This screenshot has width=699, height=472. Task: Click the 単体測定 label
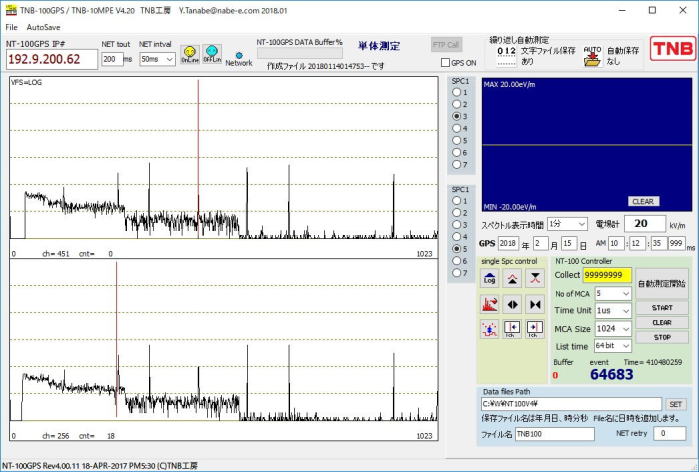pyautogui.click(x=379, y=46)
